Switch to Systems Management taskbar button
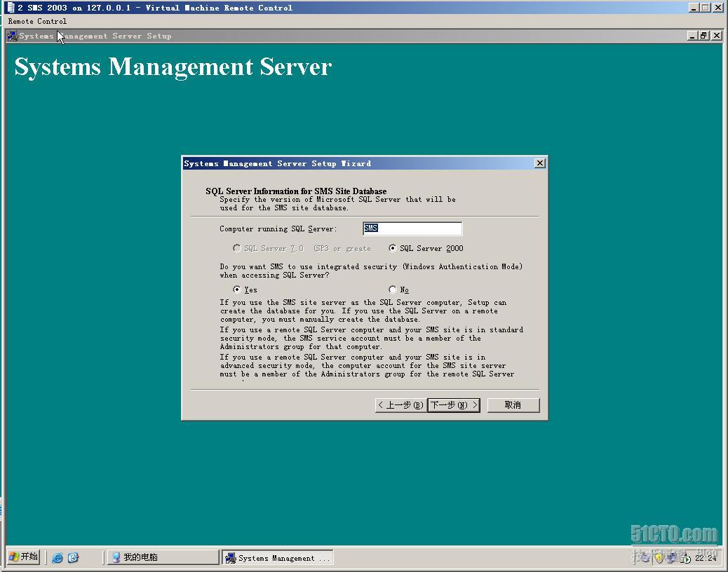Image resolution: width=728 pixels, height=572 pixels. [278, 557]
